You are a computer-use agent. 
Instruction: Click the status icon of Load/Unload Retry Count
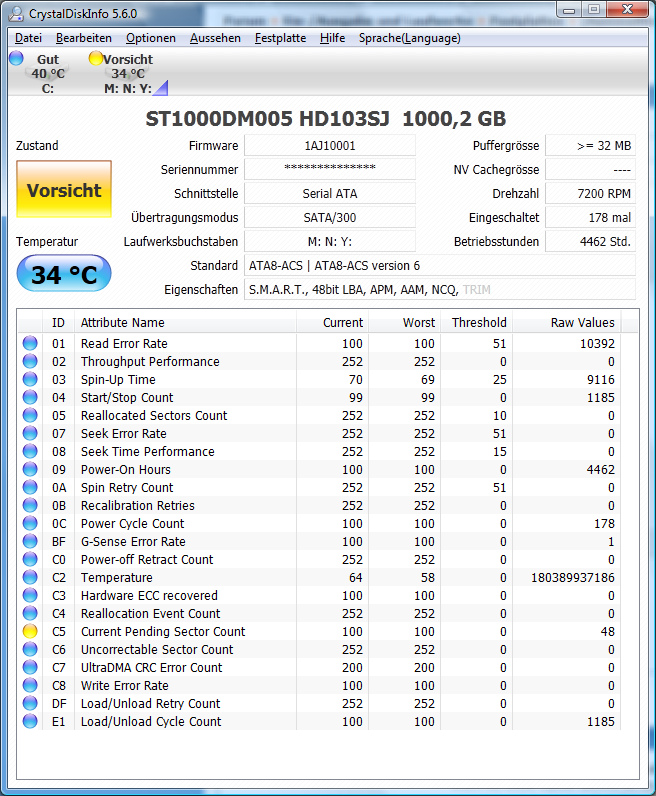pos(30,704)
